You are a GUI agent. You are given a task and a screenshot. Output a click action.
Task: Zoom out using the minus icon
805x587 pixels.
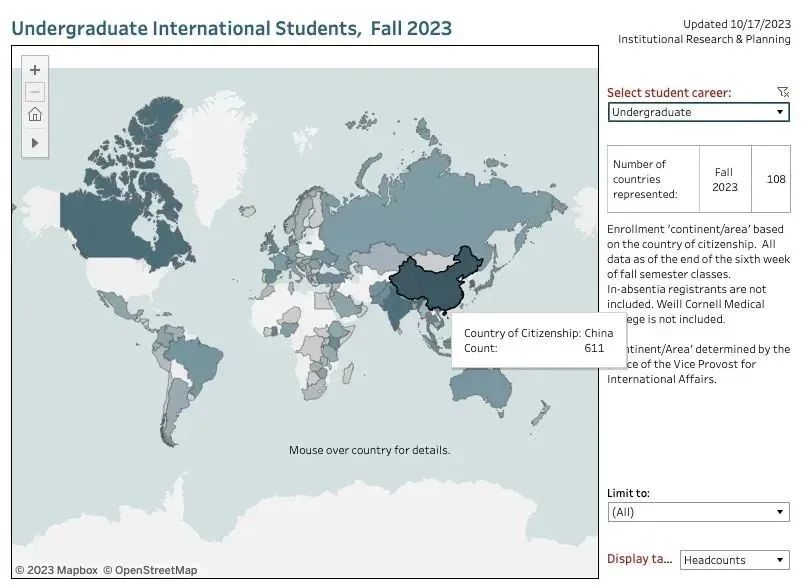[x=34, y=92]
